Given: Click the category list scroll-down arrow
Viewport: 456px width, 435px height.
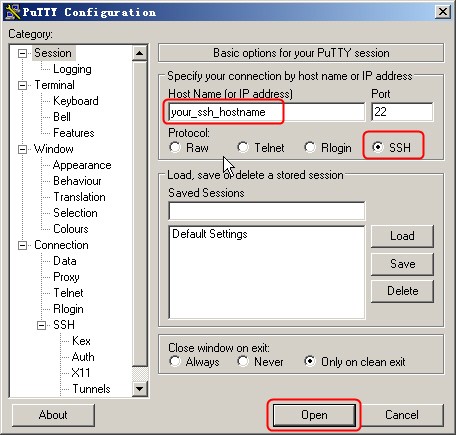Looking at the screenshot, I should tap(140, 389).
